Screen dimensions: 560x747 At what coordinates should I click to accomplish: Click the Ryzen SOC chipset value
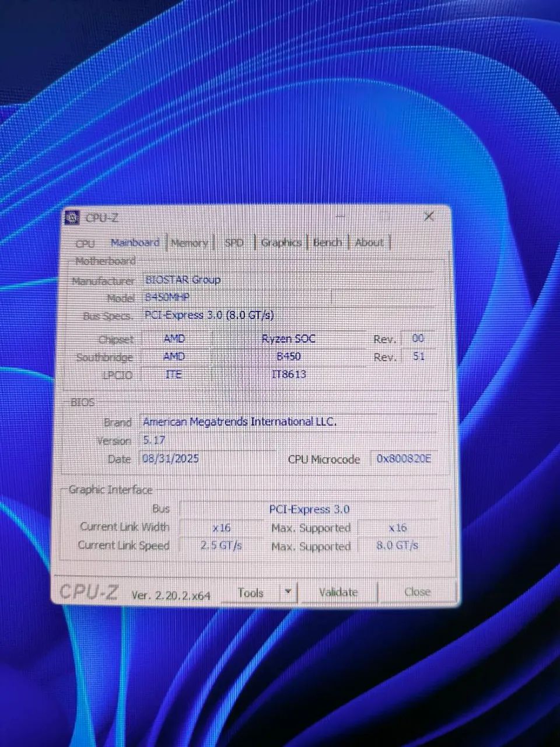pos(288,338)
